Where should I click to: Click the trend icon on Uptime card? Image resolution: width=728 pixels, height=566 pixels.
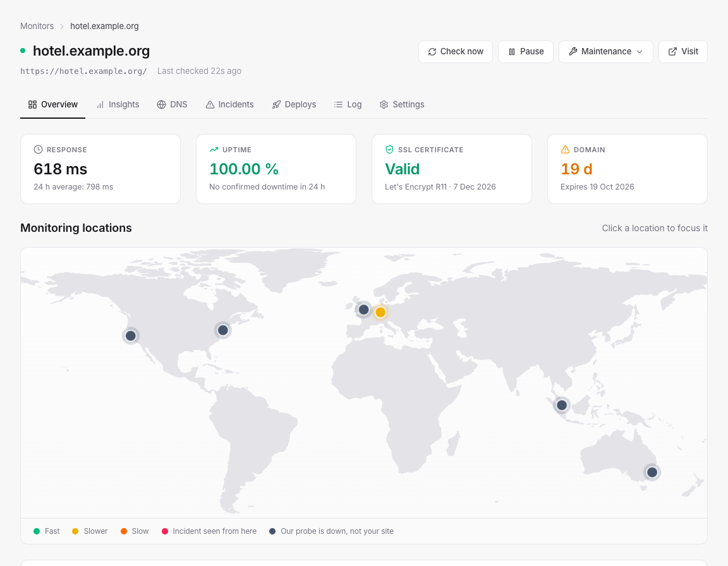(x=214, y=149)
